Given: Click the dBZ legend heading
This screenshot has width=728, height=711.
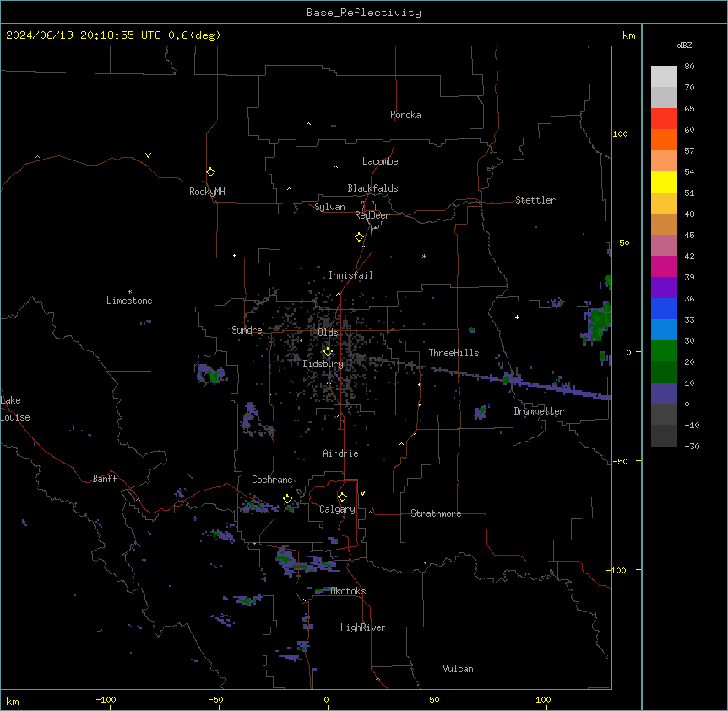Looking at the screenshot, I should (x=684, y=45).
